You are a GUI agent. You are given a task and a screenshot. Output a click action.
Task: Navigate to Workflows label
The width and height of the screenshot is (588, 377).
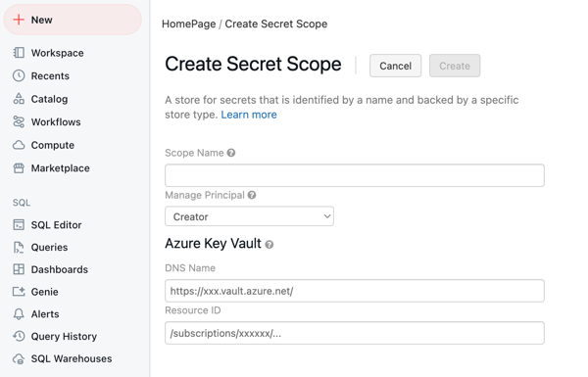pyautogui.click(x=56, y=121)
